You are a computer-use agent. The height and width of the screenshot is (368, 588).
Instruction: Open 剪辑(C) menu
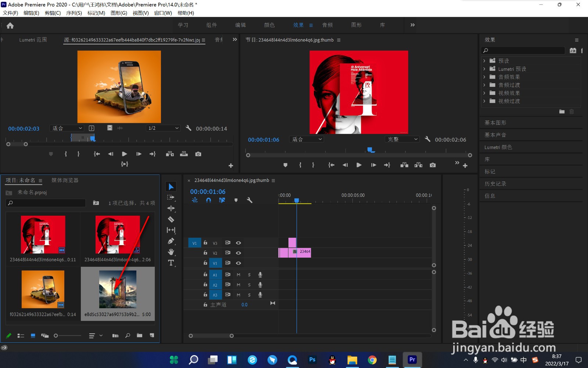pos(53,13)
